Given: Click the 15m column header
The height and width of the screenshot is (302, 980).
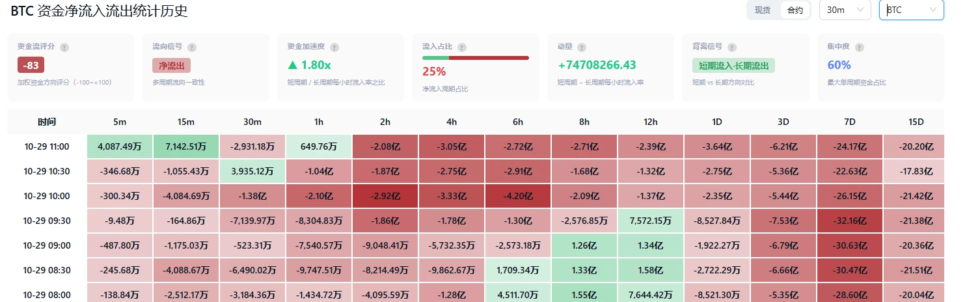Looking at the screenshot, I should 186,122.
